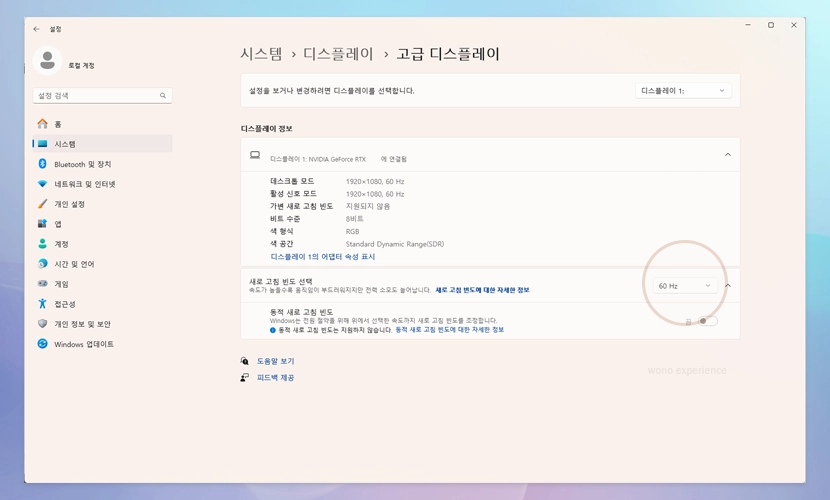
Task: Open the 60 Hz refresh rate dropdown
Action: [684, 286]
